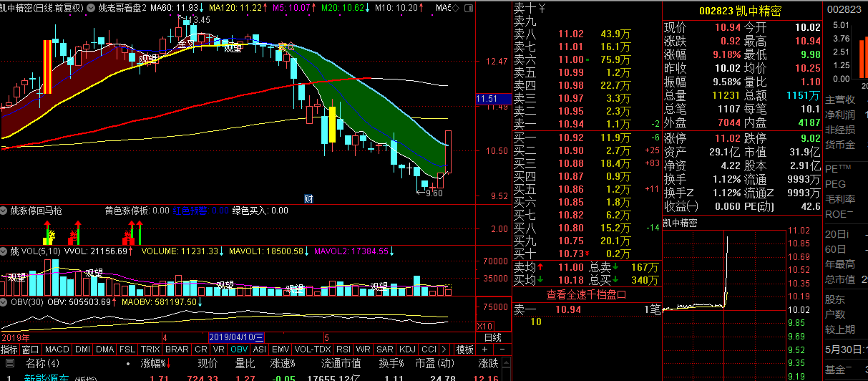Click the PE(动) value 42.6
Screen dimensions: 868x381
pos(810,206)
